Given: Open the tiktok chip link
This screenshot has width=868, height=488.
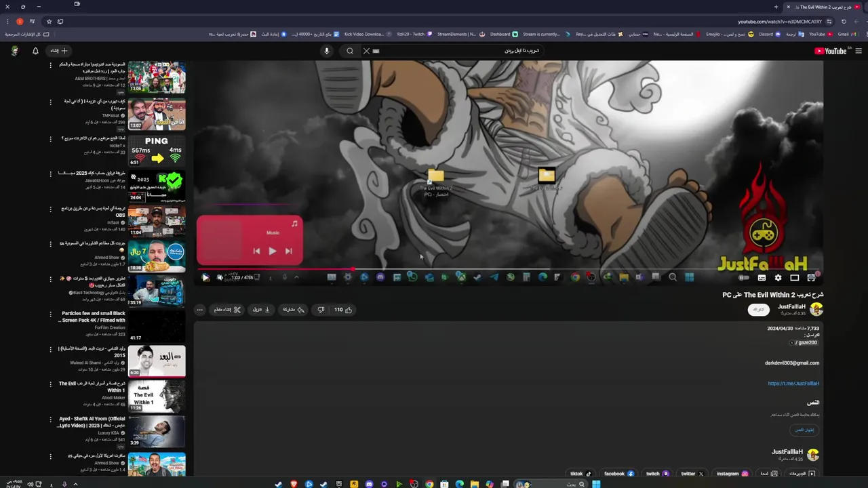Looking at the screenshot, I should tap(580, 474).
